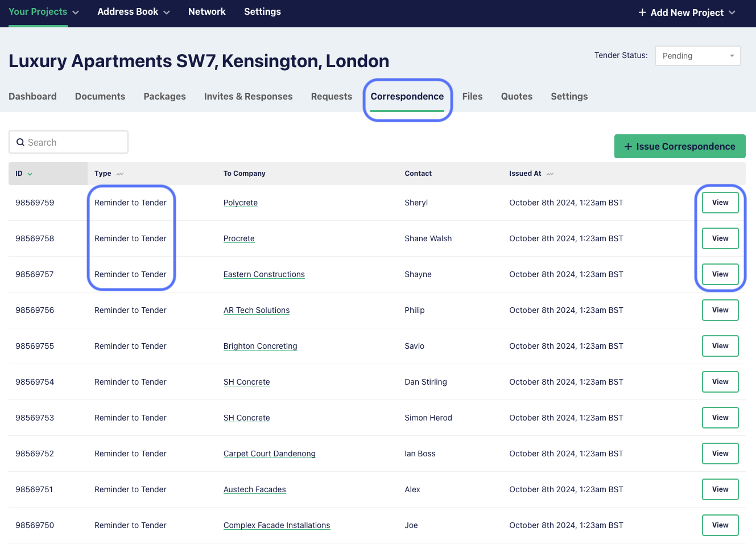Open SH Concrete link in Simon Herod row

[x=247, y=418]
